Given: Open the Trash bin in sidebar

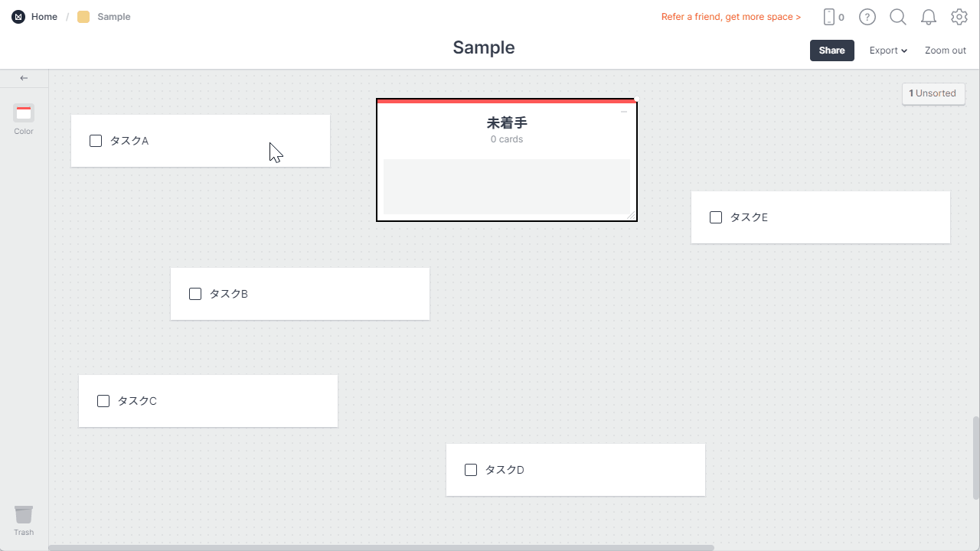Looking at the screenshot, I should pyautogui.click(x=24, y=520).
